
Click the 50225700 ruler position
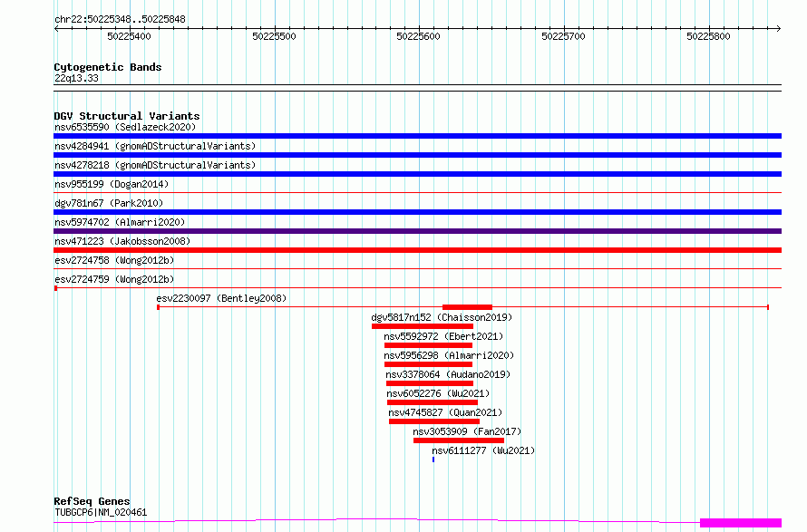tap(564, 36)
